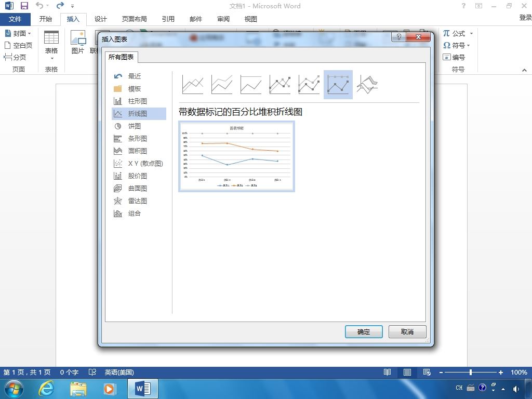Open the dialog help question-mark button
This screenshot has height=399, width=532.
pyautogui.click(x=398, y=37)
